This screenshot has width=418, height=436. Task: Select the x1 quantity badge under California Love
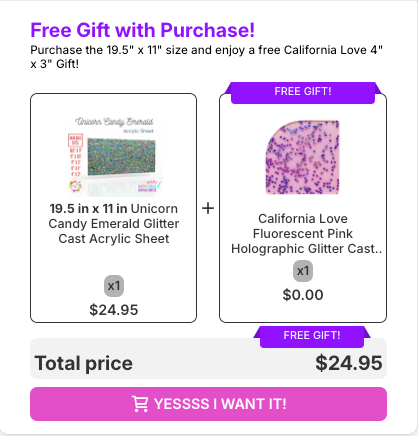(303, 271)
